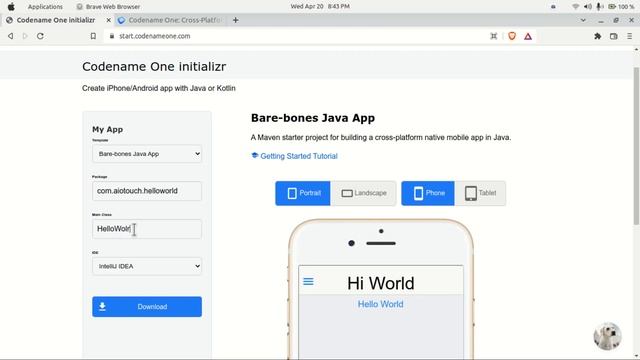Select the Tablet device preview
Screen dimensions: 640x360
(480, 193)
